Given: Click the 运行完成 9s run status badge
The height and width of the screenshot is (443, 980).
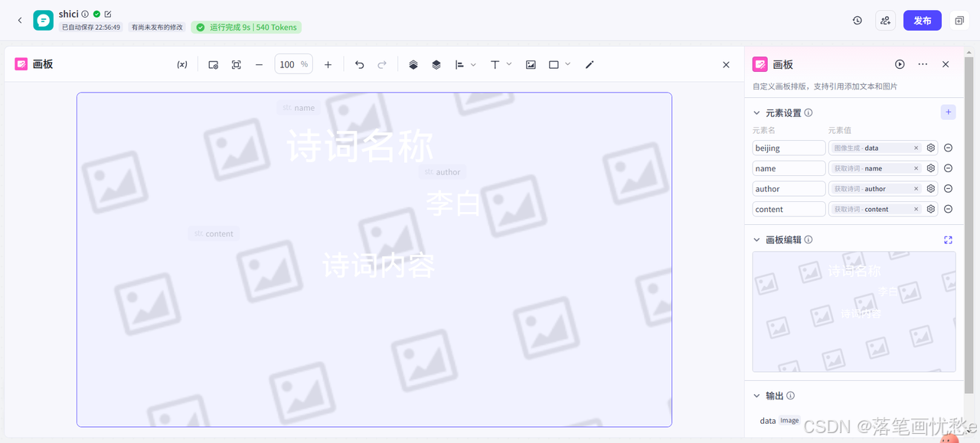Looking at the screenshot, I should (x=246, y=28).
